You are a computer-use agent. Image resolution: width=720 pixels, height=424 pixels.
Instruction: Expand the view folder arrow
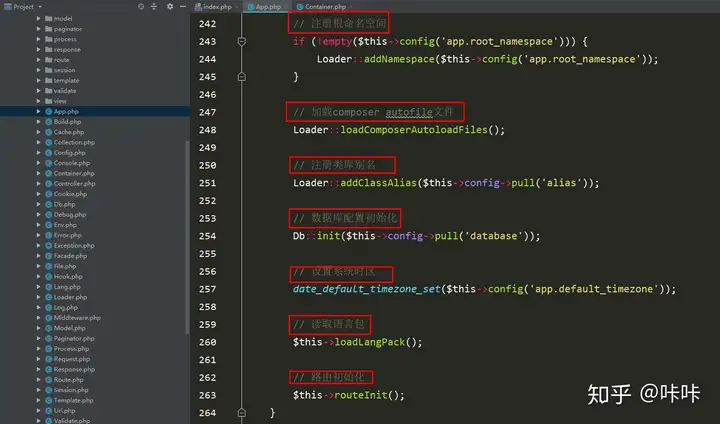click(39, 101)
